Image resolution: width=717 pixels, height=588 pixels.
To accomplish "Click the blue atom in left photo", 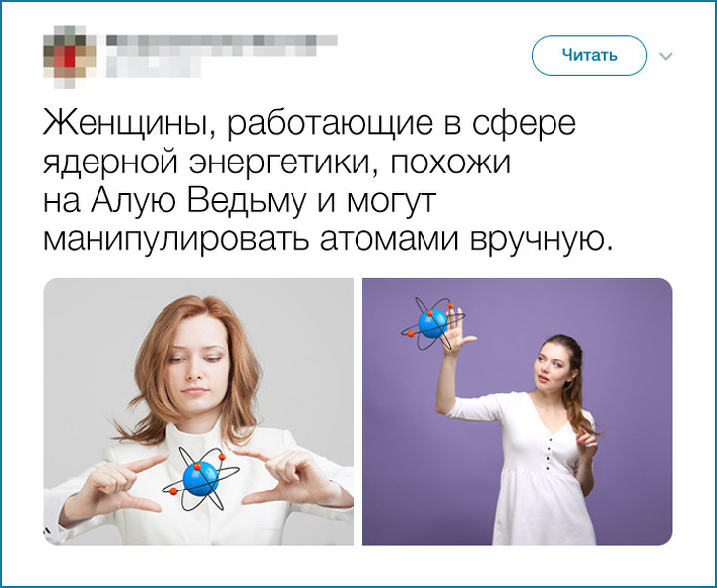I will 200,479.
